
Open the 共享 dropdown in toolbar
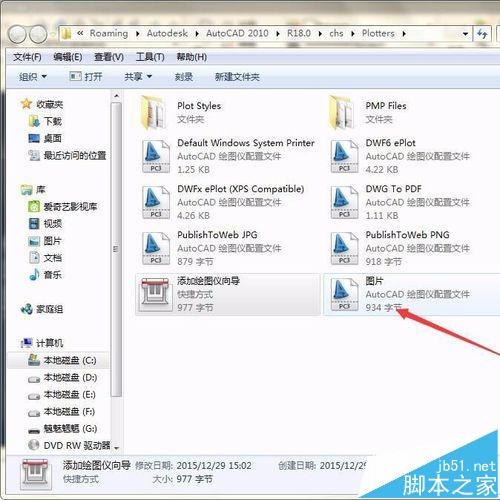click(x=138, y=77)
